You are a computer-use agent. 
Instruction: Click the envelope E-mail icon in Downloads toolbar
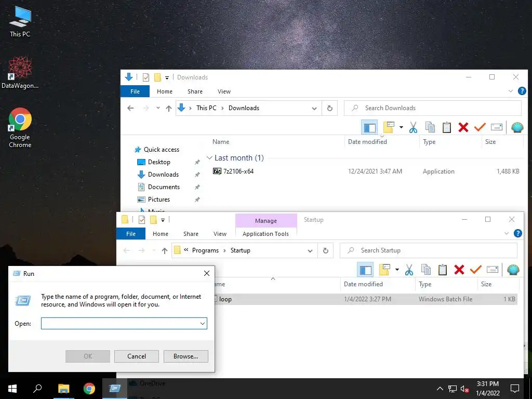(x=496, y=128)
